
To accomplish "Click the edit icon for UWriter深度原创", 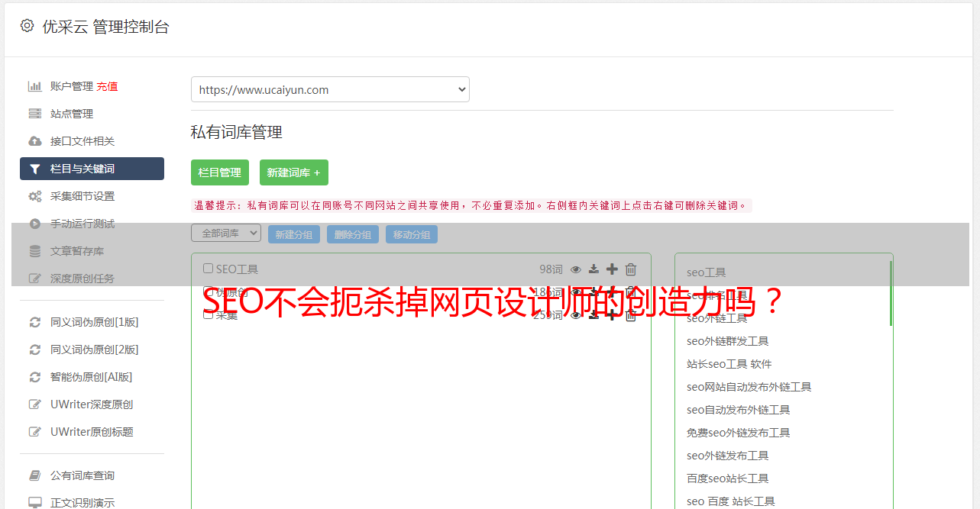I will [34, 404].
